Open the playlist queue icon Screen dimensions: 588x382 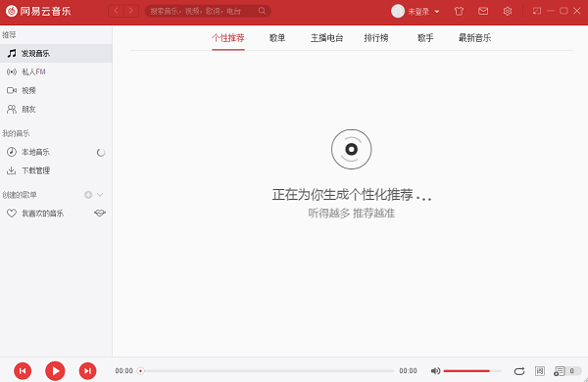[560, 371]
